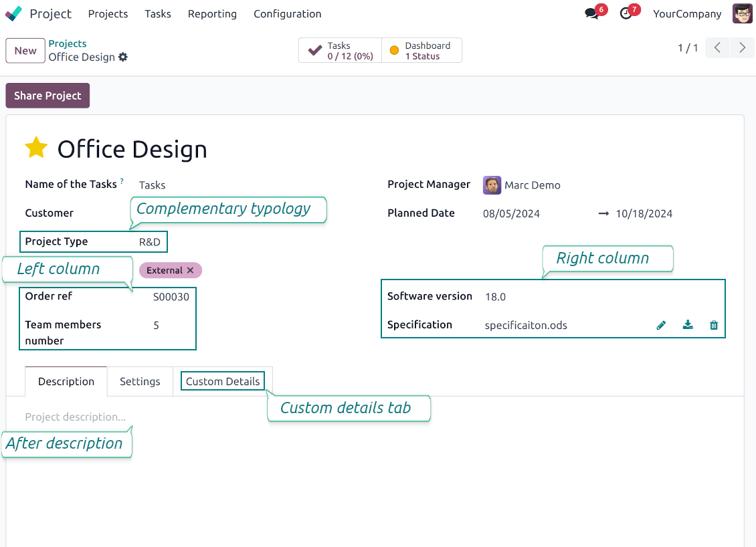
Task: Edit the Order ref value S00030
Action: tap(171, 297)
